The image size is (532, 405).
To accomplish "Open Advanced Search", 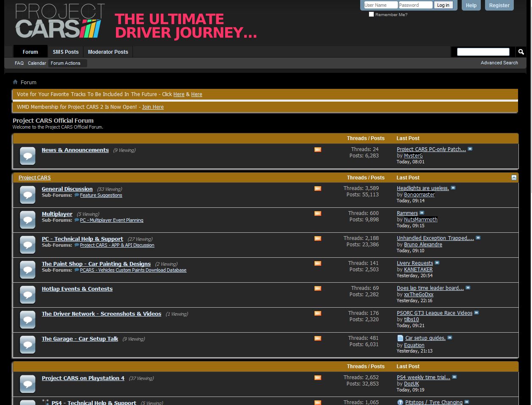I will point(499,63).
